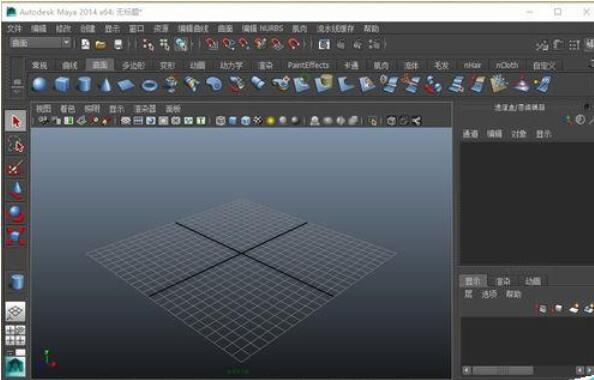Screen dimensions: 594x380
Task: Switch to the four-view layout icon
Action: click(x=16, y=336)
